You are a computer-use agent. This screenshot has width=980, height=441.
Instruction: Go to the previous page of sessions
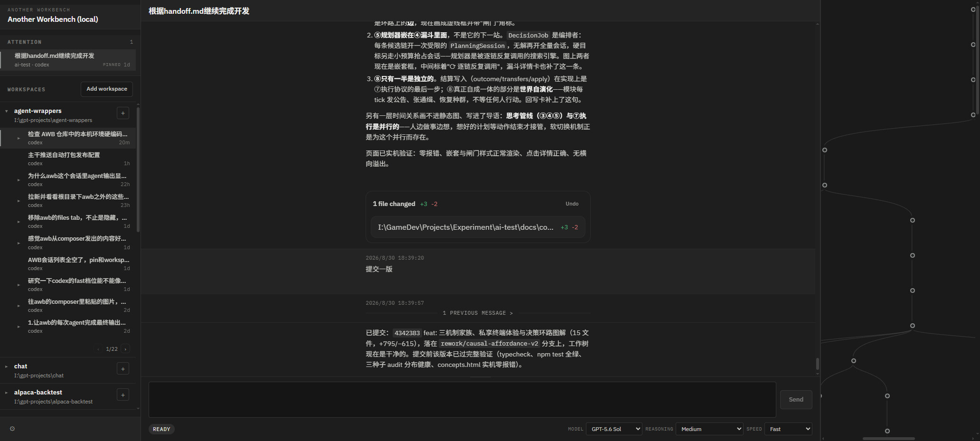(x=98, y=349)
